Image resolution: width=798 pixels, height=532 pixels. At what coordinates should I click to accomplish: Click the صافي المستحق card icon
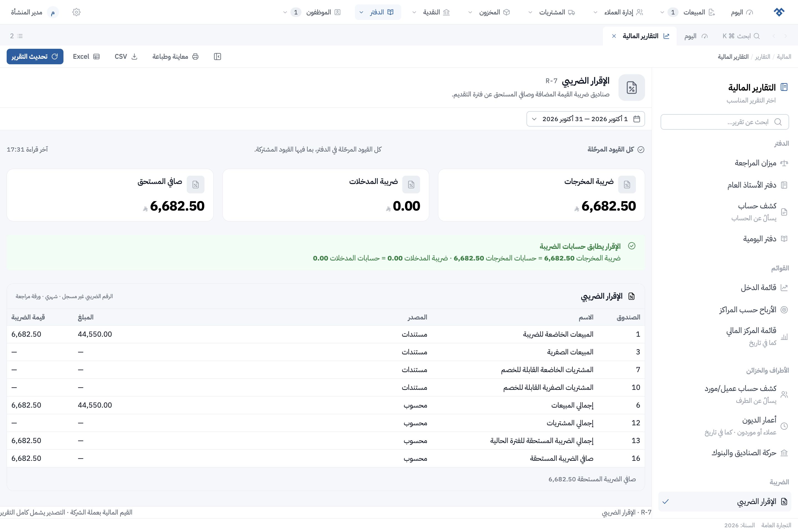click(195, 185)
